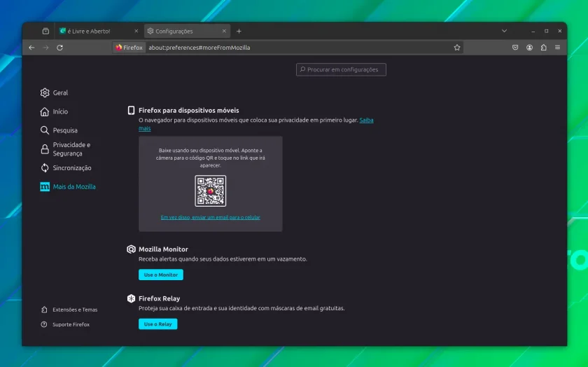
Task: Open Privacidade e Segurança settings
Action: [66, 149]
